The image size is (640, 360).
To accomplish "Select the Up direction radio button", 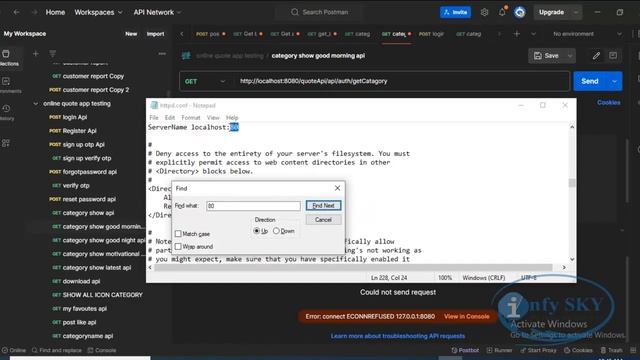I will point(257,231).
